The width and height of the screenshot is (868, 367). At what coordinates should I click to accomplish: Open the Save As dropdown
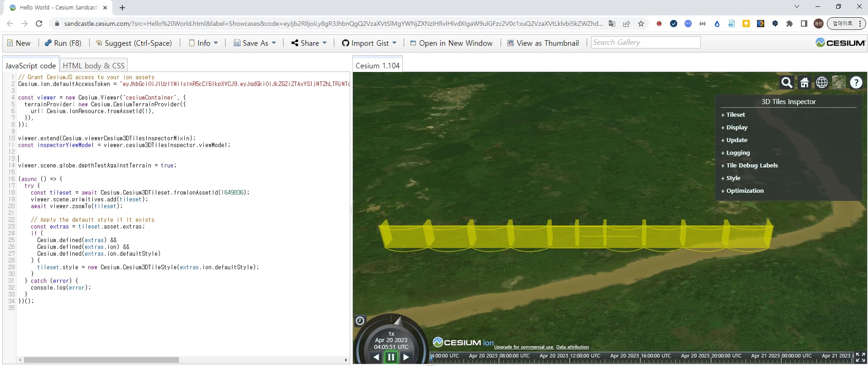click(255, 43)
